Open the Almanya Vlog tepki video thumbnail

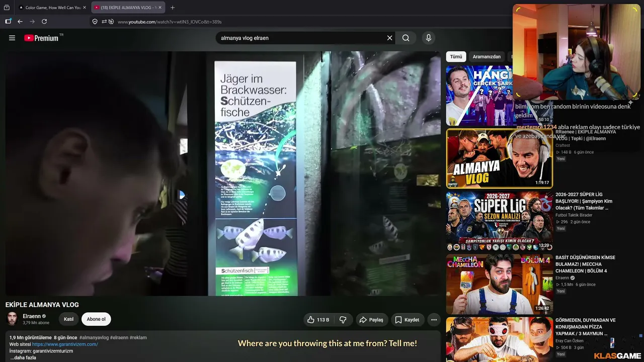coord(499,158)
